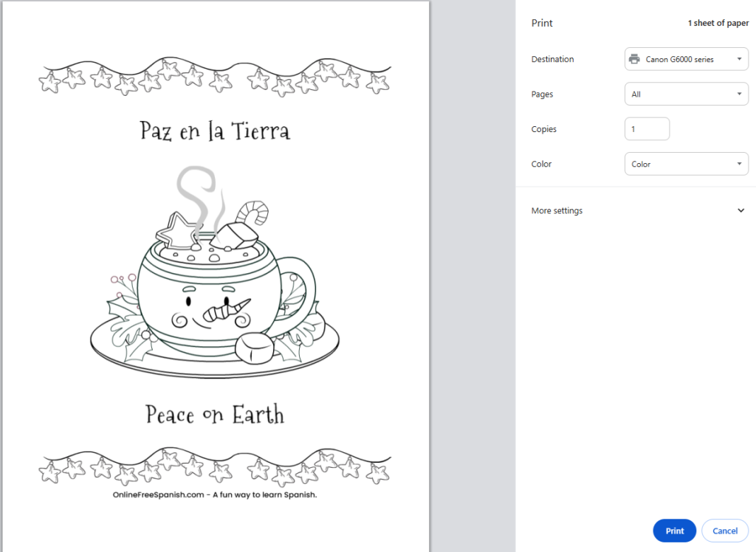
Task: Click the printer icon in Destination field
Action: pyautogui.click(x=634, y=59)
